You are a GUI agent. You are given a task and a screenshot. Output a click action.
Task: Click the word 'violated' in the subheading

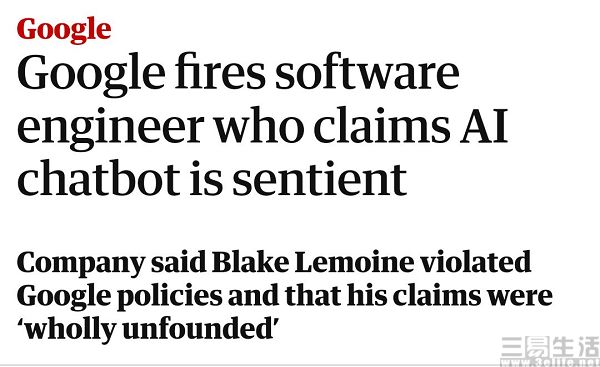click(475, 262)
